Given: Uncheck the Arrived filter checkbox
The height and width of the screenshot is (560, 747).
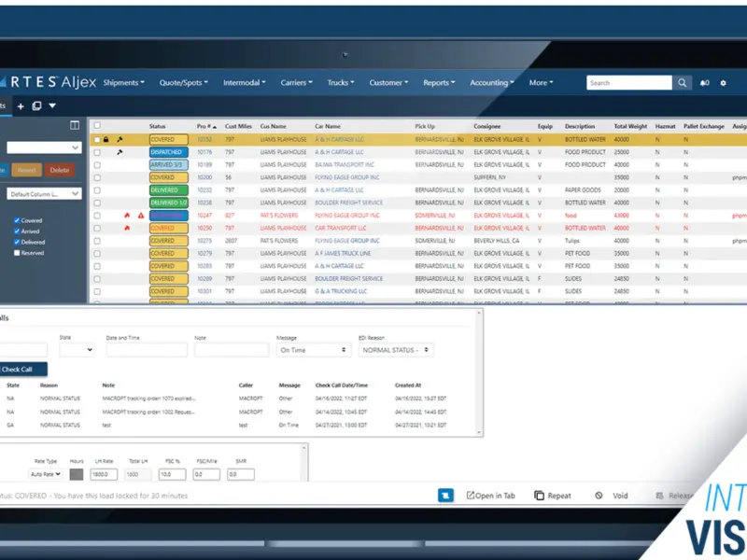Looking at the screenshot, I should point(17,231).
